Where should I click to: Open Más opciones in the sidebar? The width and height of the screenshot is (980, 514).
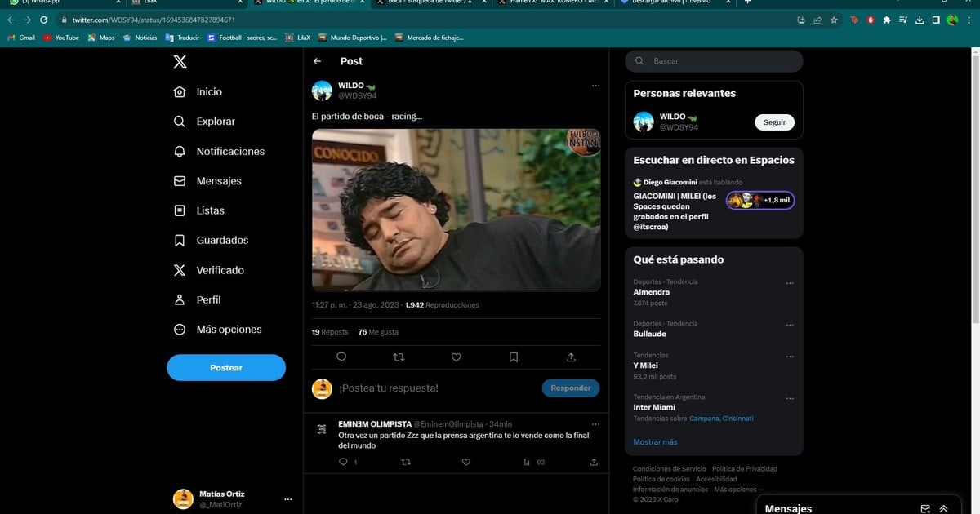(217, 330)
